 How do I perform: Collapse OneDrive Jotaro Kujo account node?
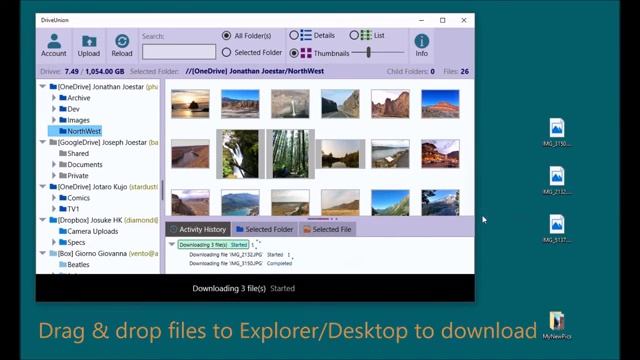pyautogui.click(x=43, y=187)
